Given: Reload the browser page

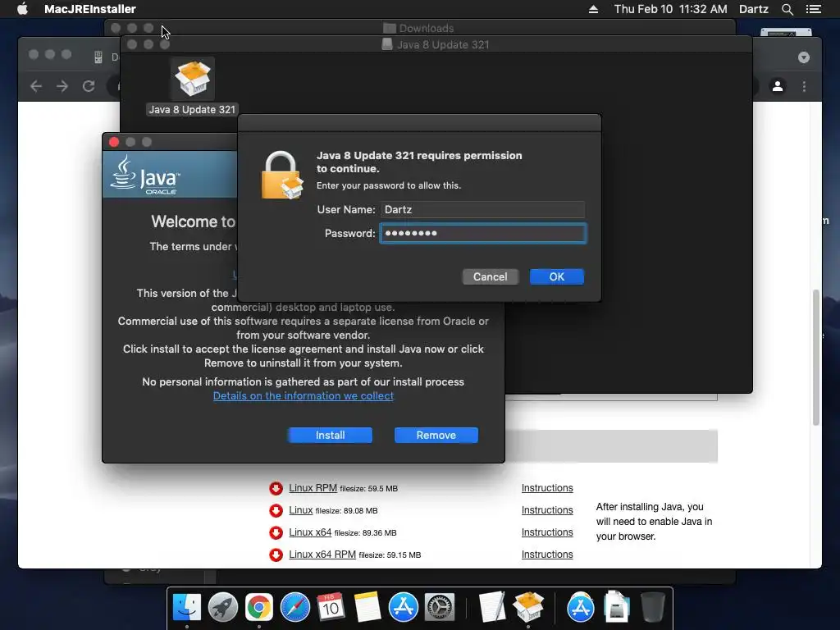Looking at the screenshot, I should pos(89,86).
